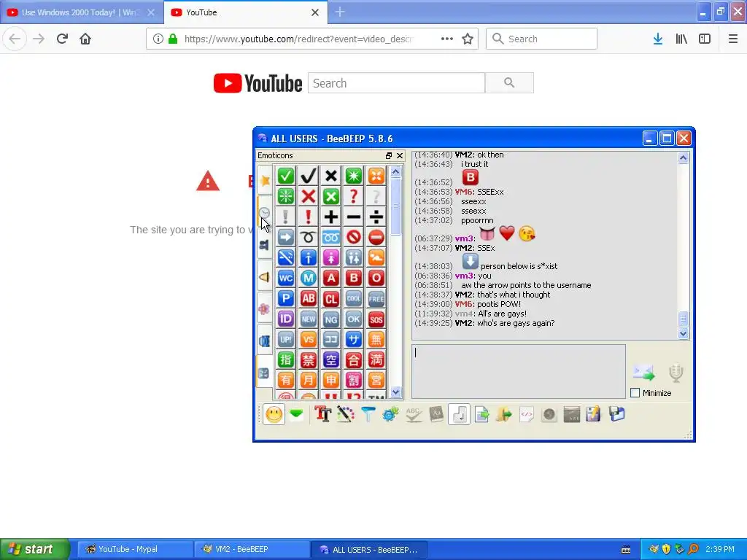
Task: Insert the green check mark box emoticon
Action: click(x=286, y=176)
